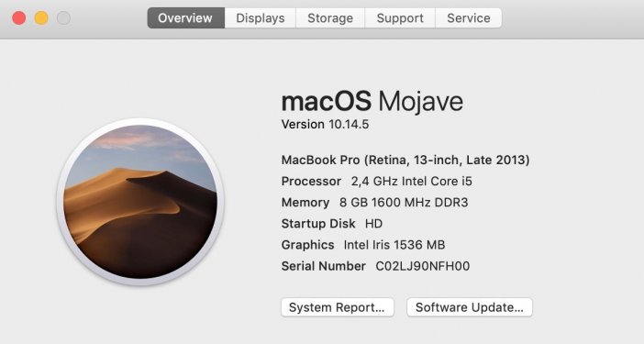Switch to the Overview tab

pos(185,18)
